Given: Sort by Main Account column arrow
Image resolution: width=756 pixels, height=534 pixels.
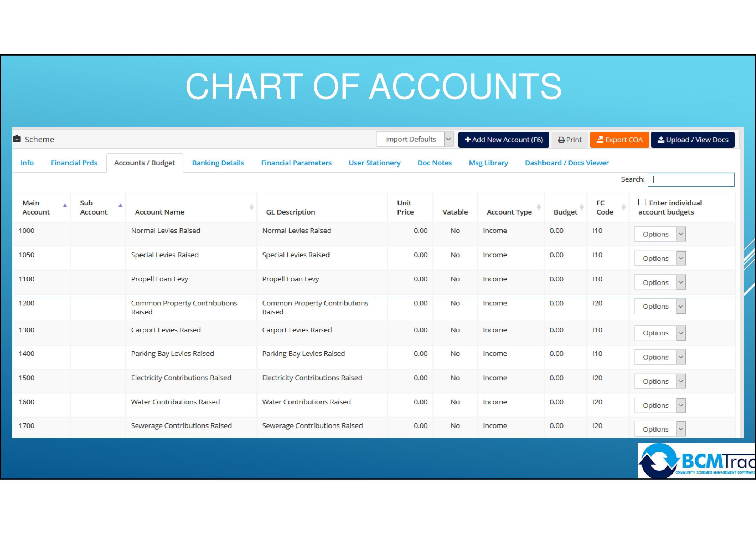Looking at the screenshot, I should click(65, 205).
